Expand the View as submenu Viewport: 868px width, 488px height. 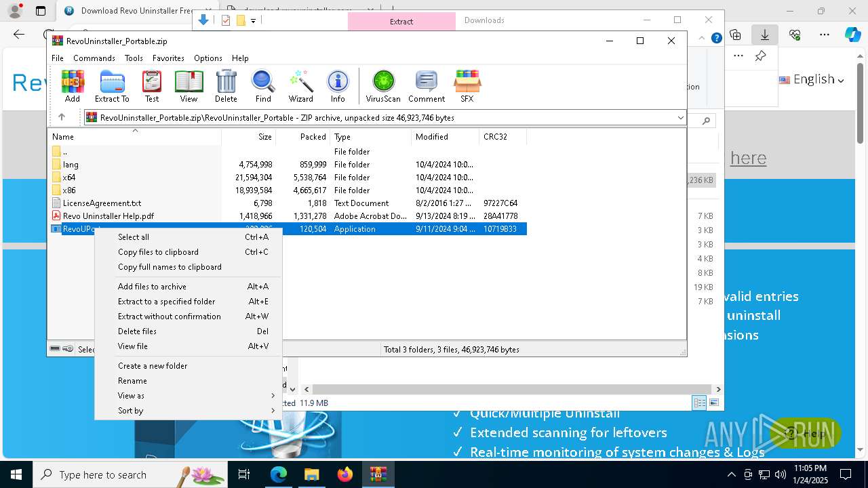pyautogui.click(x=188, y=396)
